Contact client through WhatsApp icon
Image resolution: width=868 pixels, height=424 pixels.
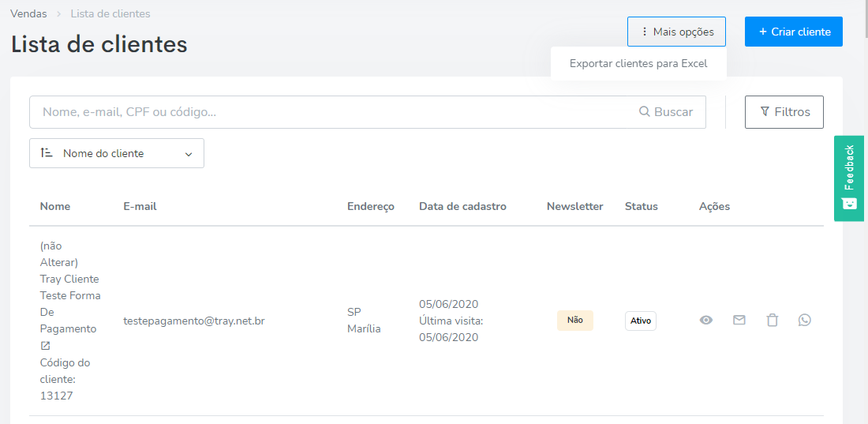click(x=805, y=320)
